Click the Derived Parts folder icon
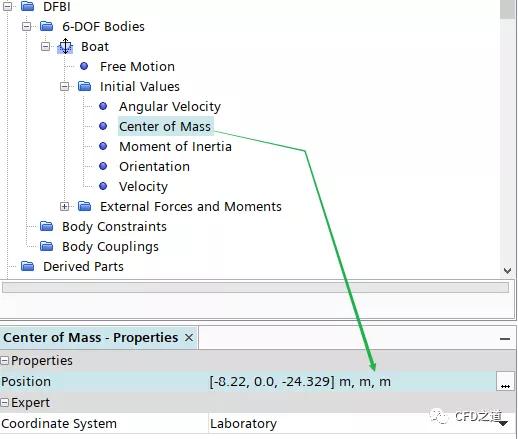The height and width of the screenshot is (439, 518). tap(27, 266)
